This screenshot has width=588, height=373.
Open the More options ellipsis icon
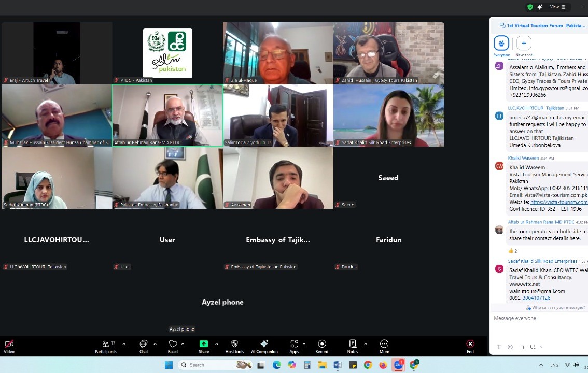[384, 346]
